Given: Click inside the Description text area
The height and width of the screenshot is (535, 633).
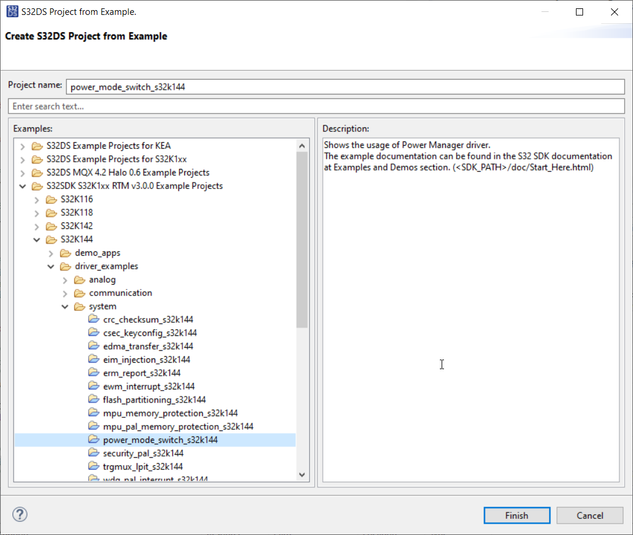Looking at the screenshot, I should (x=471, y=310).
